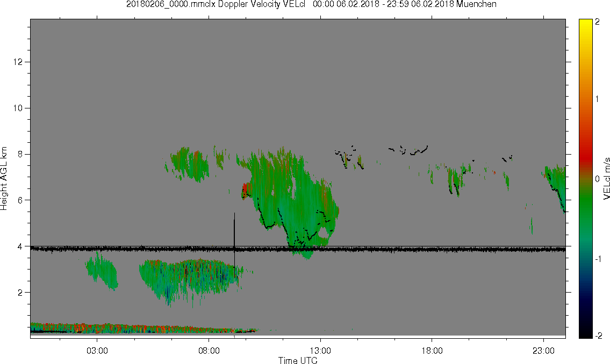Screen dimensions: 610x364
Task: Click the 4 km height tick label
Action: [x=20, y=246]
